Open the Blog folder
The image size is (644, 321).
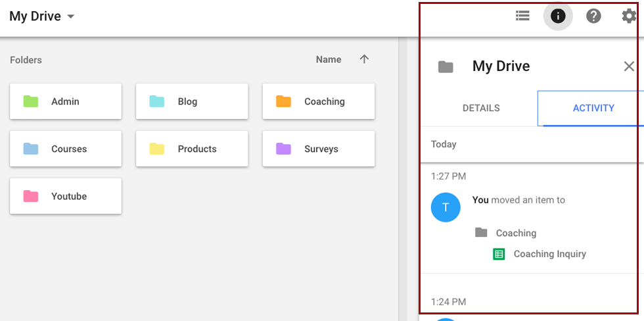[x=192, y=101]
